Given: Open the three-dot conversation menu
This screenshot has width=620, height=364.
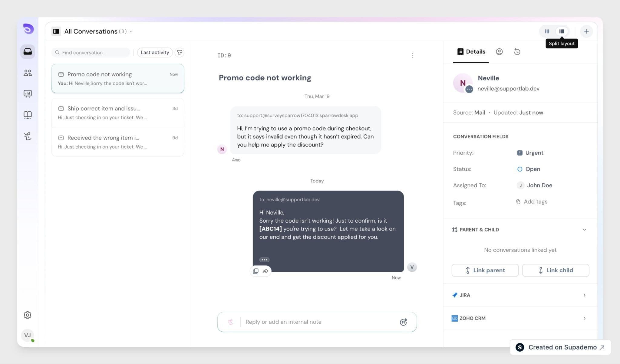Looking at the screenshot, I should 412,55.
